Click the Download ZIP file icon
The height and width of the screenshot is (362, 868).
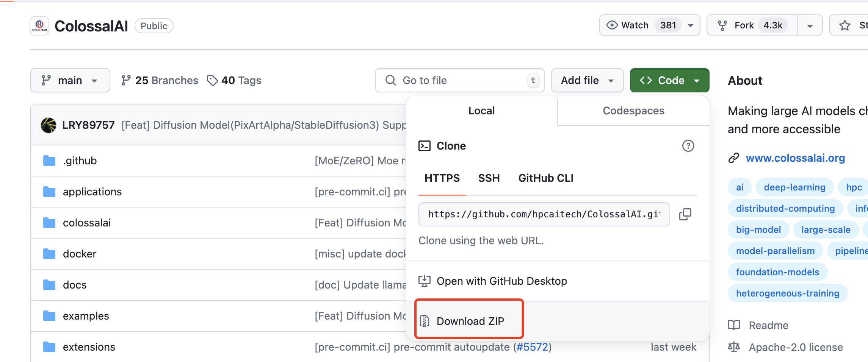(x=425, y=321)
